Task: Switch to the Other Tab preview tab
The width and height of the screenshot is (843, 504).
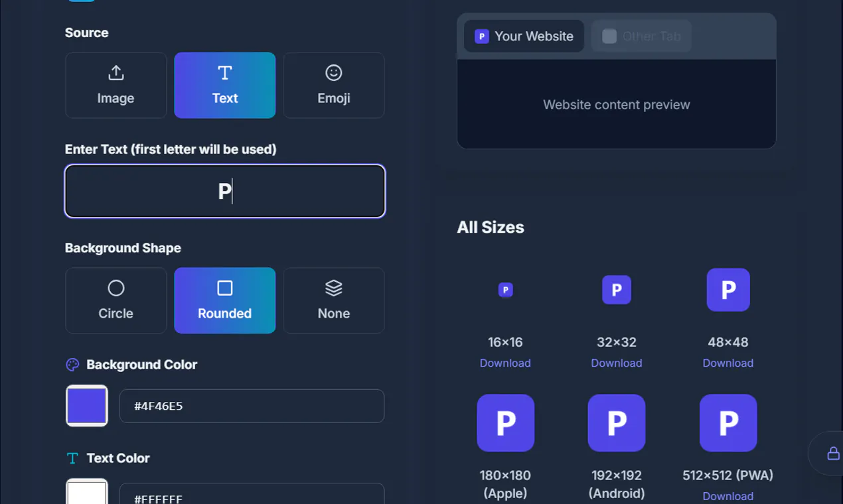Action: pos(641,36)
